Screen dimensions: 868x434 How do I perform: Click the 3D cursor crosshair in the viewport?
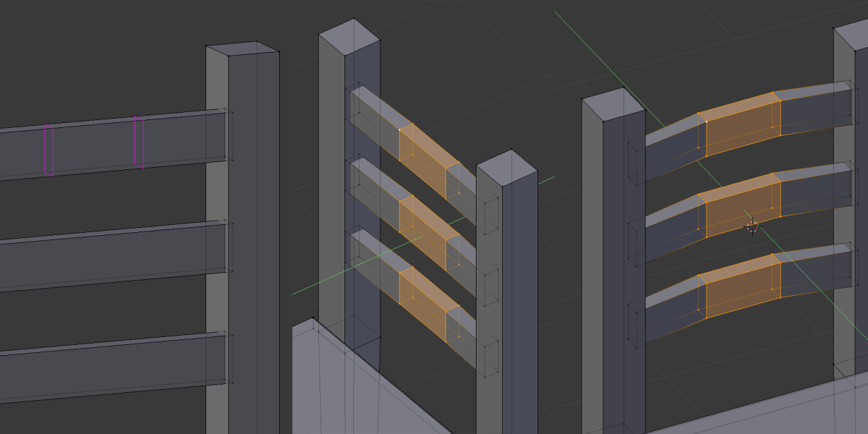[752, 227]
